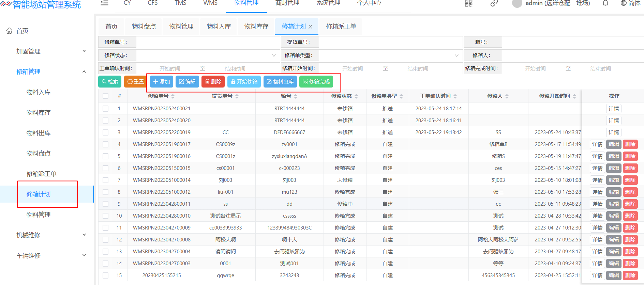Screen dimensions: 644x285
Task: Open the notification bell icon
Action: 605,3
